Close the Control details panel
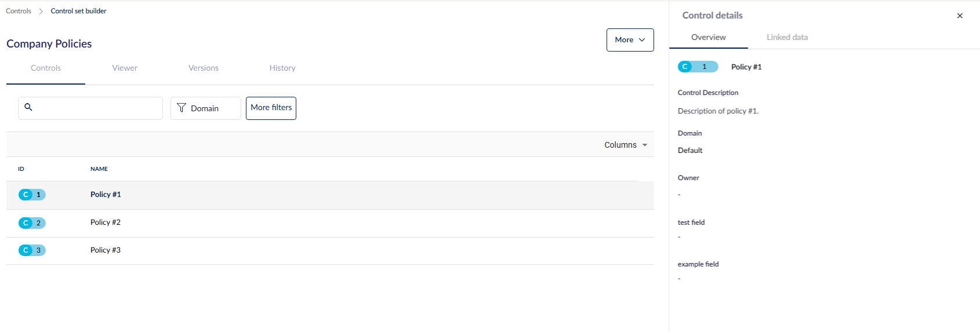 (960, 16)
